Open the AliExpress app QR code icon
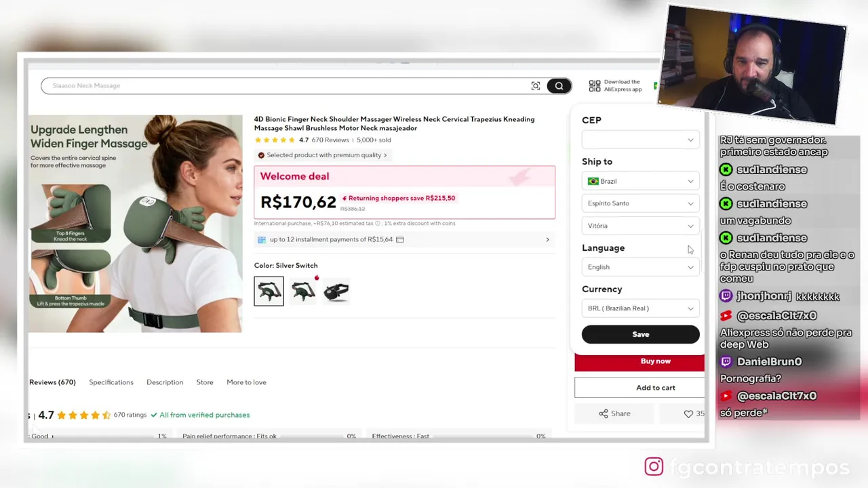Viewport: 868px width, 488px height. pos(595,85)
